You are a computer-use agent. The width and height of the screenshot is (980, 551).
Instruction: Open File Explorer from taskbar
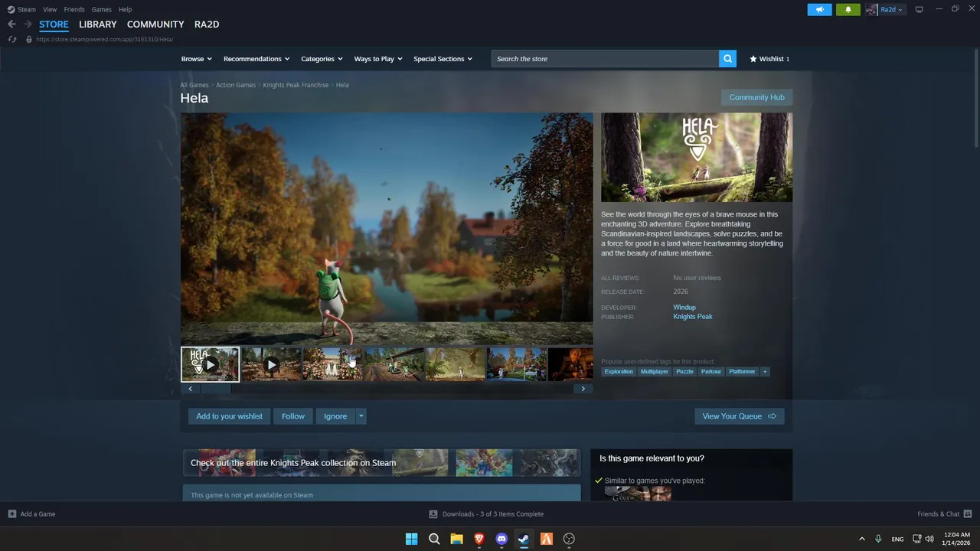point(456,539)
